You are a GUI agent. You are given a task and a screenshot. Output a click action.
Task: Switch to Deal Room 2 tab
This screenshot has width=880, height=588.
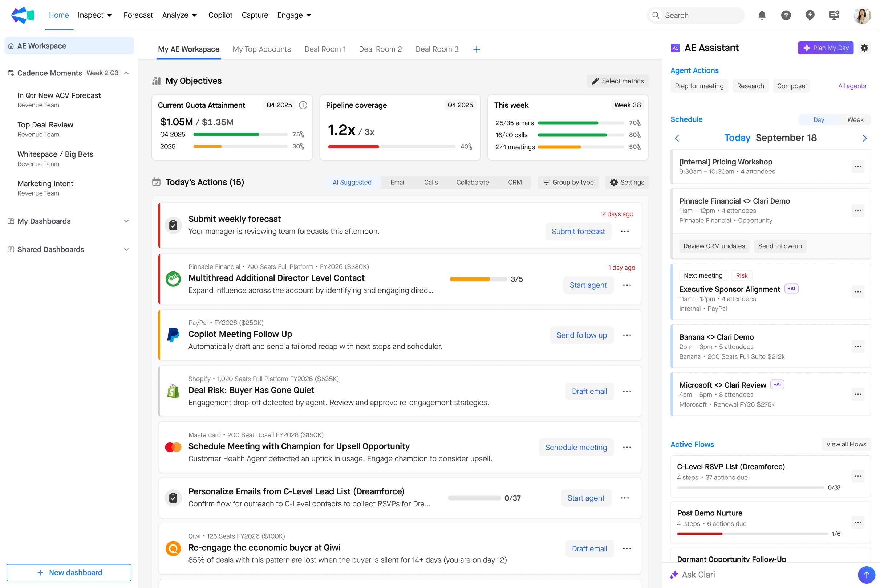pyautogui.click(x=380, y=49)
